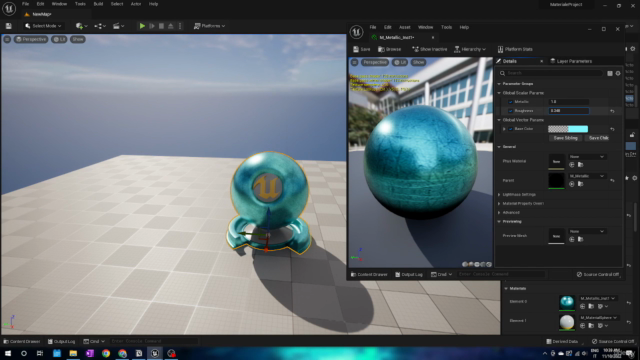Open the Element 1 M_MaterialSphere dropdown
This screenshot has width=640, height=360.
(598, 318)
